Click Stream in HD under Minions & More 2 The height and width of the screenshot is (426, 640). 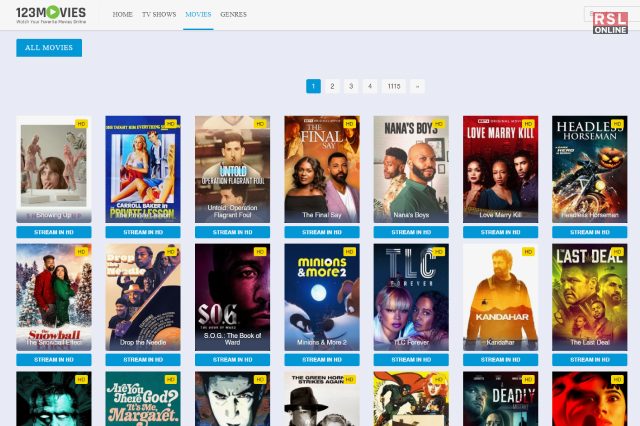tap(322, 360)
